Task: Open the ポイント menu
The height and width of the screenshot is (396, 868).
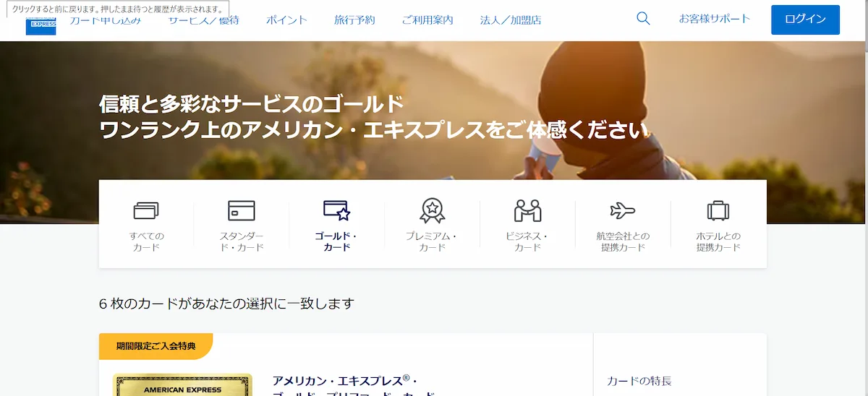Action: [x=286, y=20]
